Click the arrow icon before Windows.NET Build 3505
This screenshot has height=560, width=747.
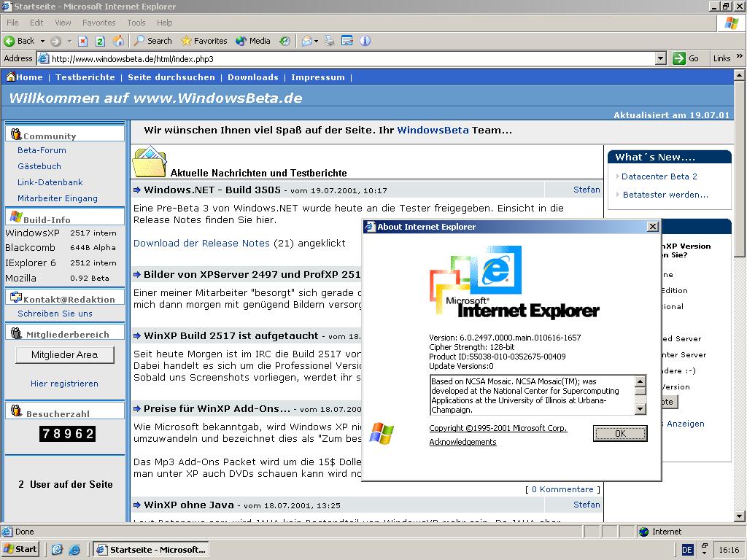pos(137,190)
